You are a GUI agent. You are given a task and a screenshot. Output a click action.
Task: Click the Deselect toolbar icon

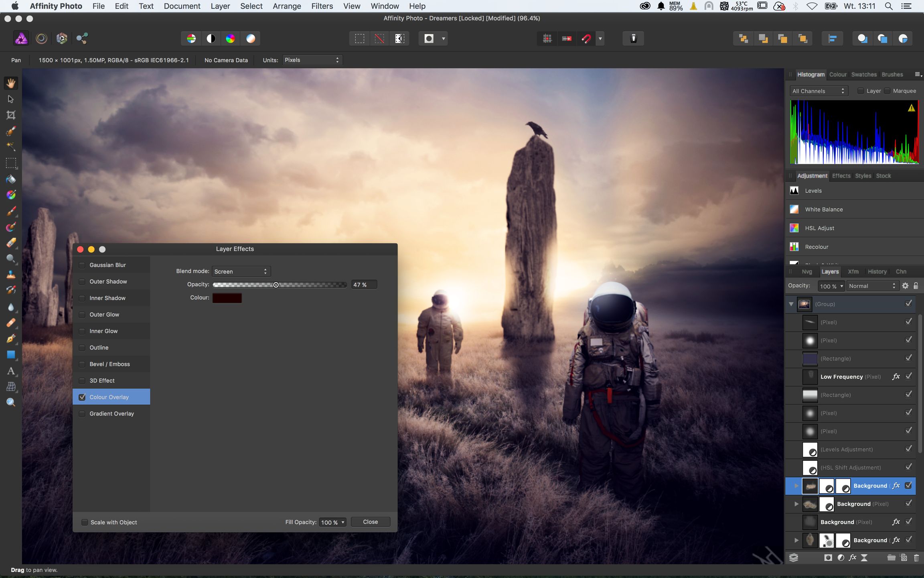(379, 39)
